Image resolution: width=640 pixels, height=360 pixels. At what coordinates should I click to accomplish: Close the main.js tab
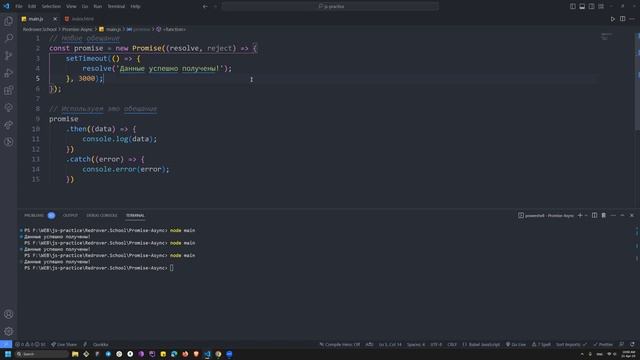55,19
